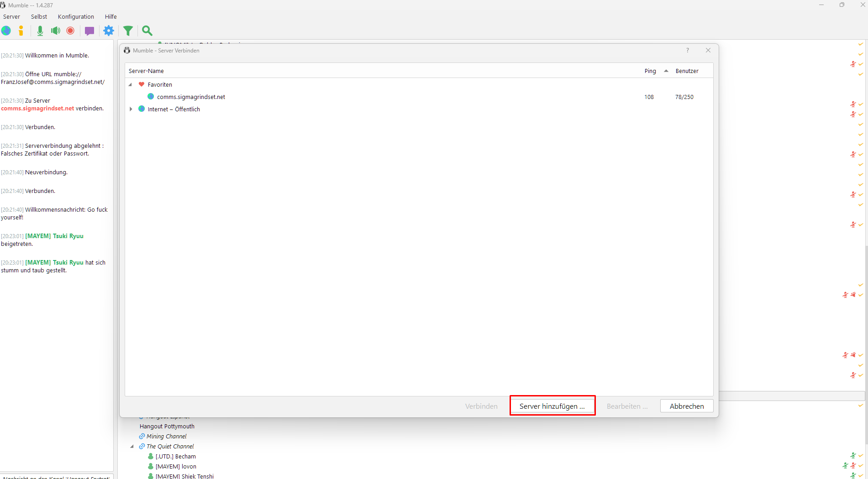Open the Konfiguration menu
This screenshot has width=868, height=479.
click(76, 16)
